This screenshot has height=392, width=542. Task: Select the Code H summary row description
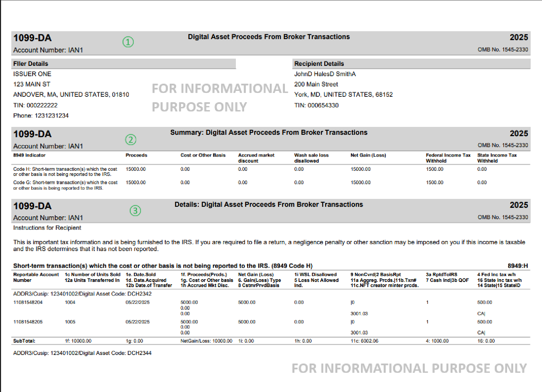click(x=65, y=171)
